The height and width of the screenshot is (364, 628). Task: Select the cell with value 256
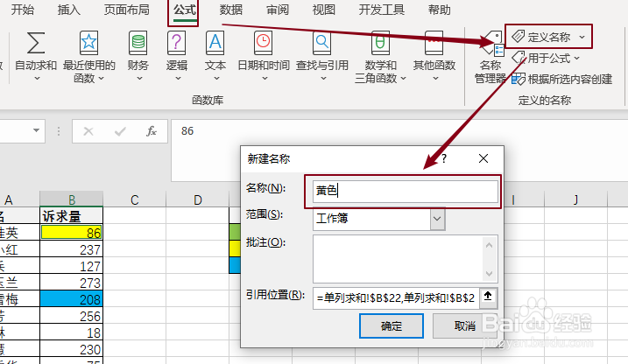tap(71, 316)
